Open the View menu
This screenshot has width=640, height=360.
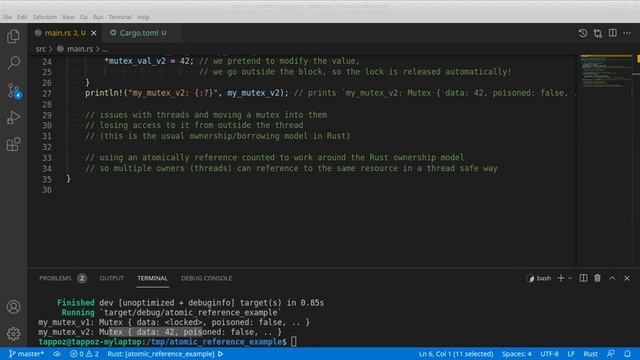pyautogui.click(x=68, y=17)
